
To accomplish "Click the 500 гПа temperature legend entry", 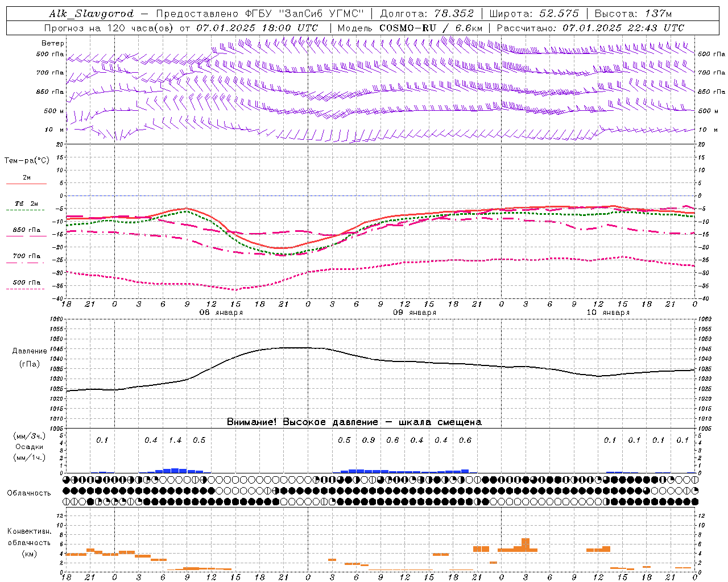I will [x=27, y=282].
